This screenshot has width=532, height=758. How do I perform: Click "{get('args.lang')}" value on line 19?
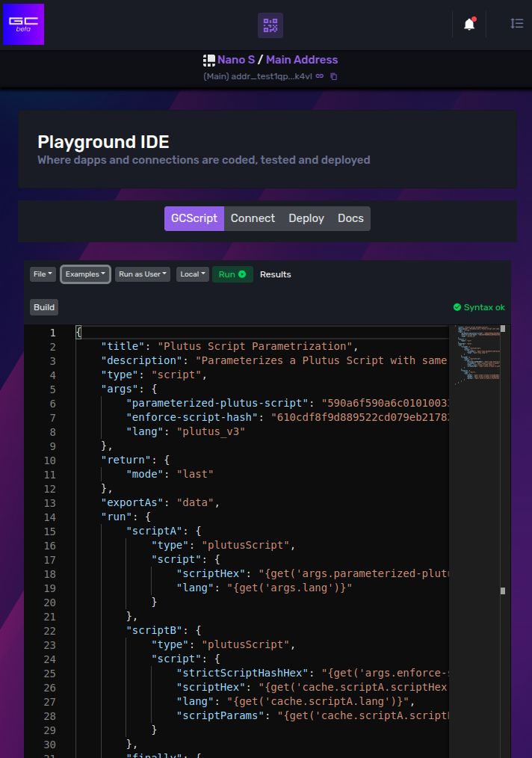pyautogui.click(x=289, y=588)
